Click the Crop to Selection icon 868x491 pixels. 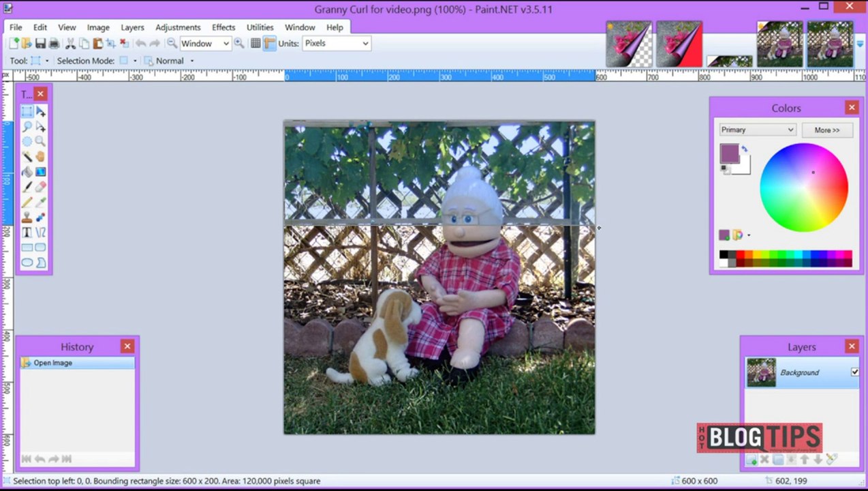pos(110,44)
